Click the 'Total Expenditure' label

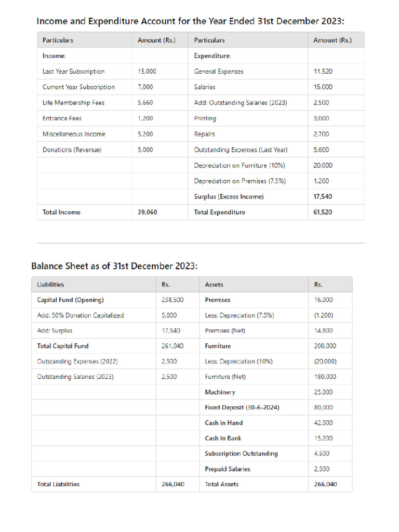tap(220, 212)
